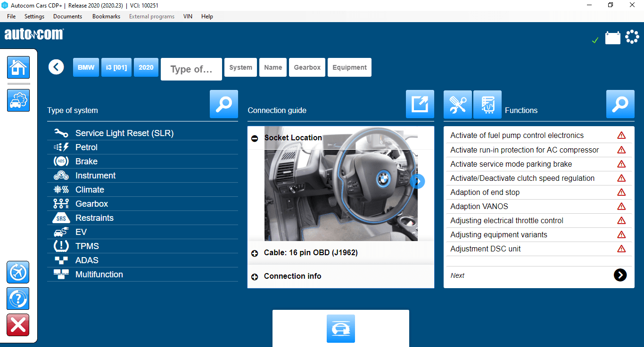644x347 pixels.
Task: Open the vehicle diagnostics sidebar icon
Action: click(18, 100)
